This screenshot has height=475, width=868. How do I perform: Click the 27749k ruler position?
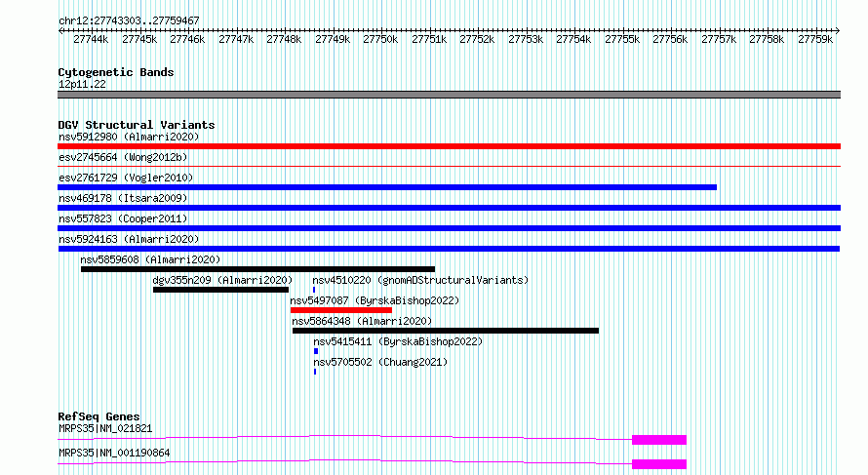click(x=333, y=39)
